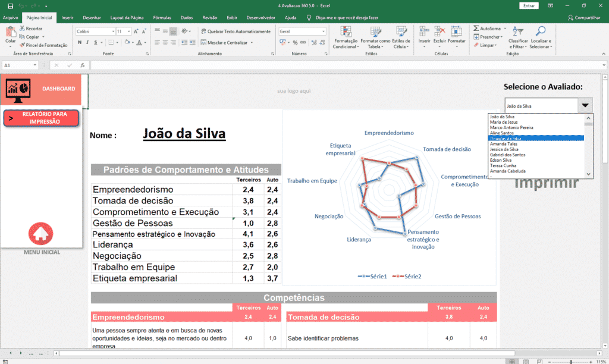Click the Formatar cells icon

point(456,32)
